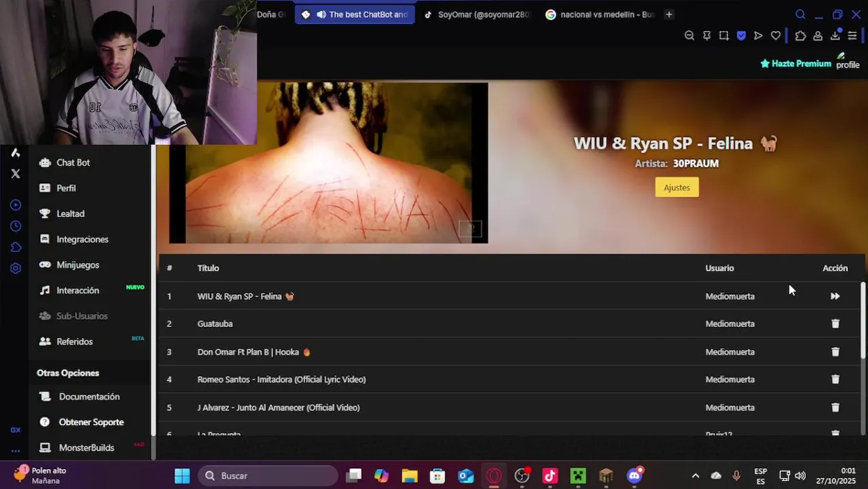Screen dimensions: 868x489
Task: Open Sub-Usuarios item
Action: [x=82, y=316]
